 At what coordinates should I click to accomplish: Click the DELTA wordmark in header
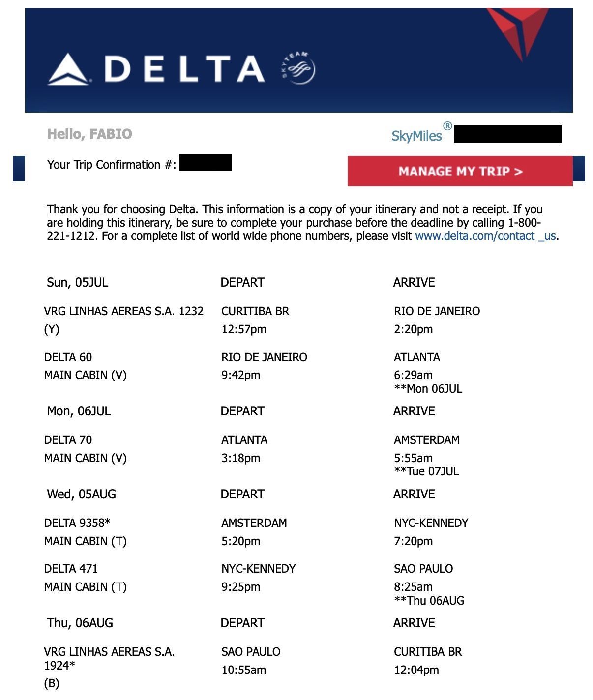click(x=184, y=69)
